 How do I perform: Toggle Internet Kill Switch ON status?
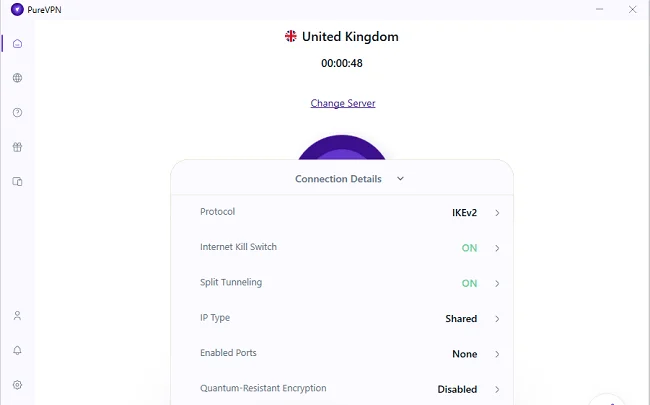(x=469, y=248)
